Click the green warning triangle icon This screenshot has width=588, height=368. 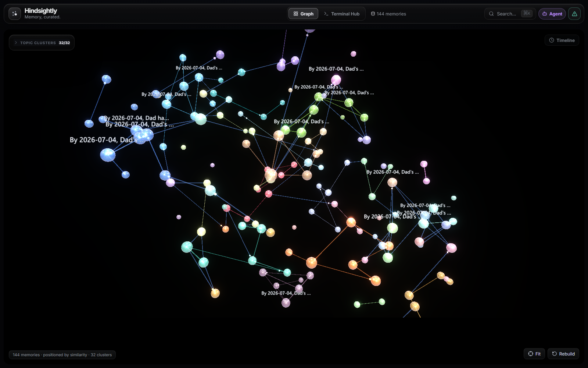(574, 14)
